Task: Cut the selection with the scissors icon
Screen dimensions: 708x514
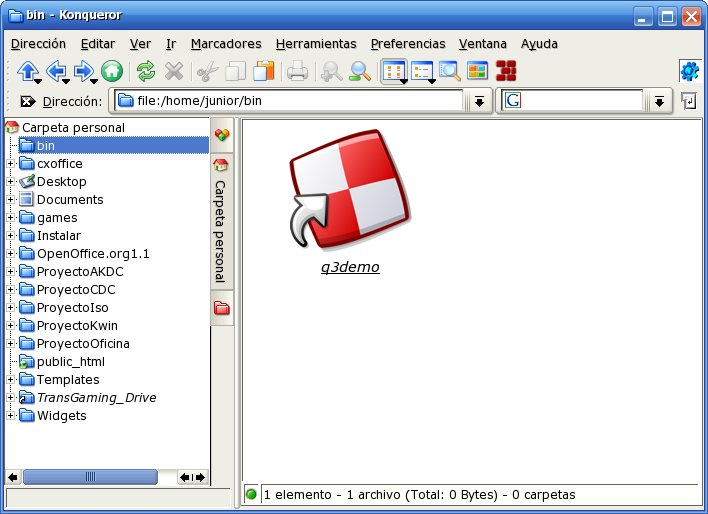Action: [x=208, y=71]
